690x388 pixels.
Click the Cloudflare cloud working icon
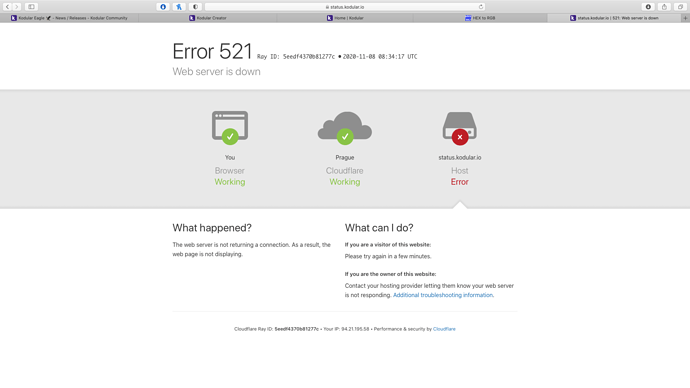pos(345,128)
